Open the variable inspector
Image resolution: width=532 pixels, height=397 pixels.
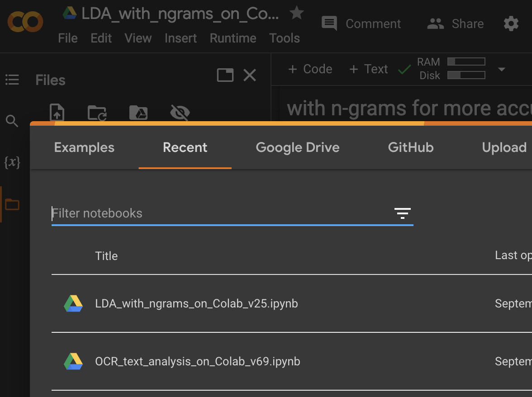point(12,163)
